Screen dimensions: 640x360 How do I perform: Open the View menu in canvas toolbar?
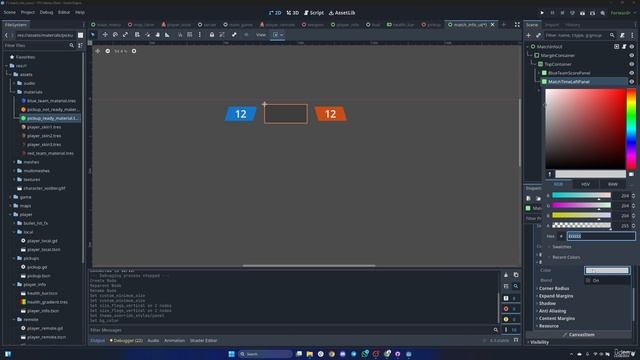pos(261,35)
